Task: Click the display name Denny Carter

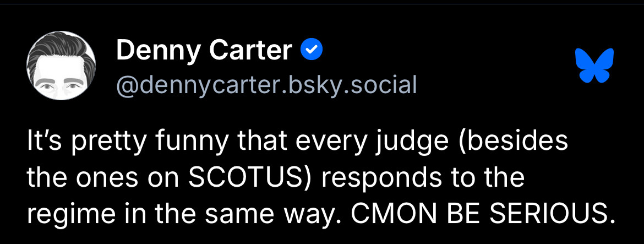Action: (x=204, y=51)
